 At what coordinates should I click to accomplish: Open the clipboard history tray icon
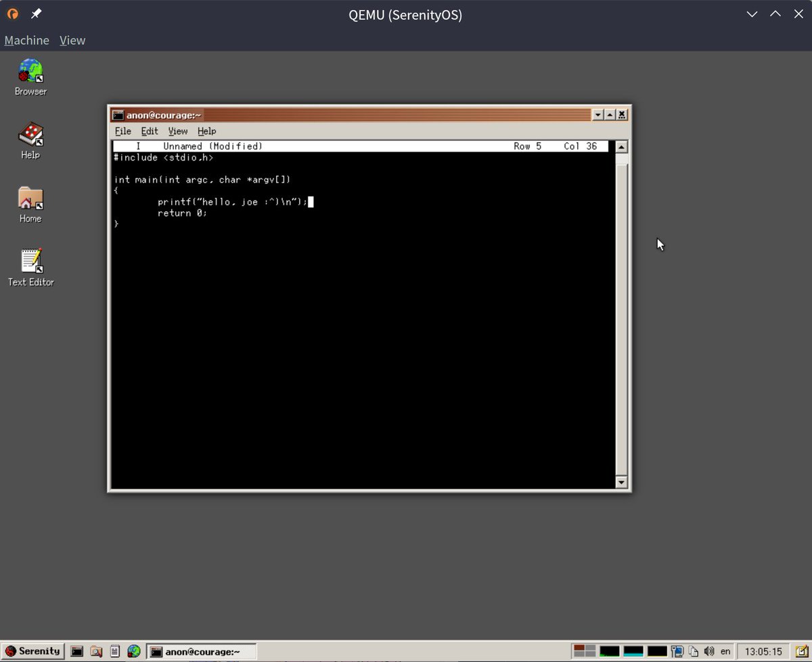pyautogui.click(x=693, y=651)
